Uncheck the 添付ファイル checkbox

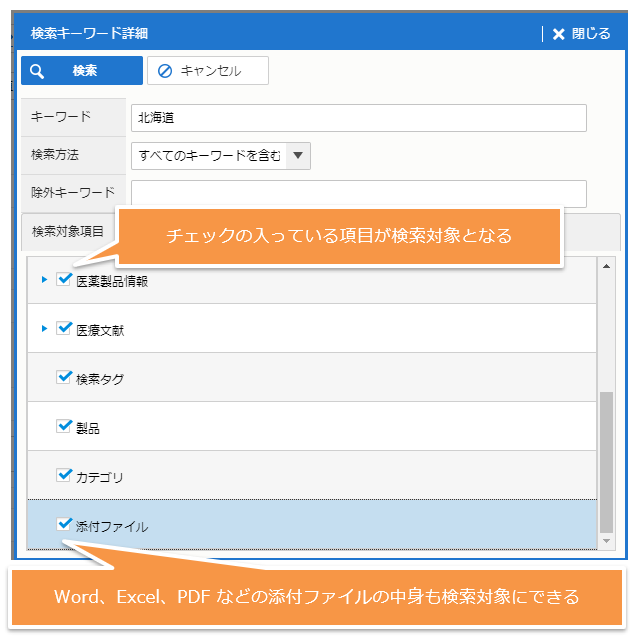(65, 525)
